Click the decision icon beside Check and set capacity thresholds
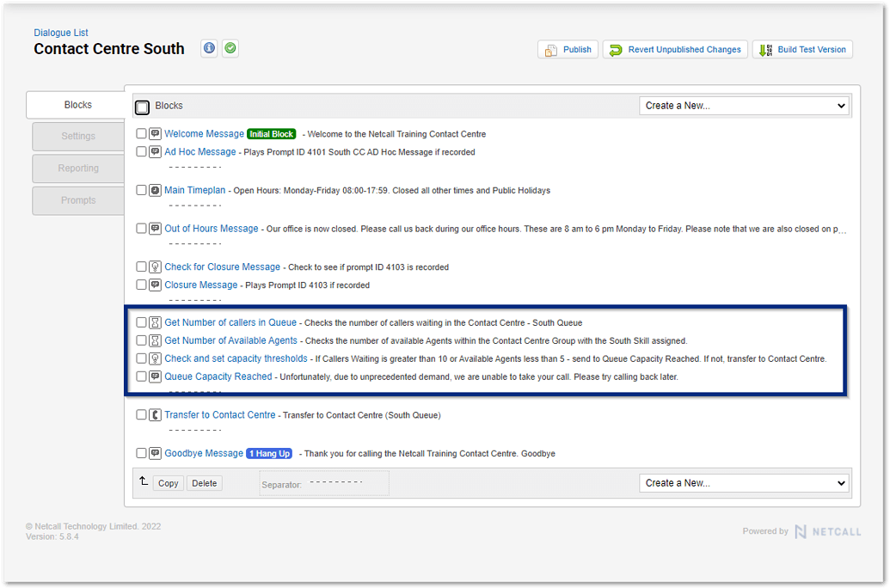The image size is (890, 588). click(155, 358)
